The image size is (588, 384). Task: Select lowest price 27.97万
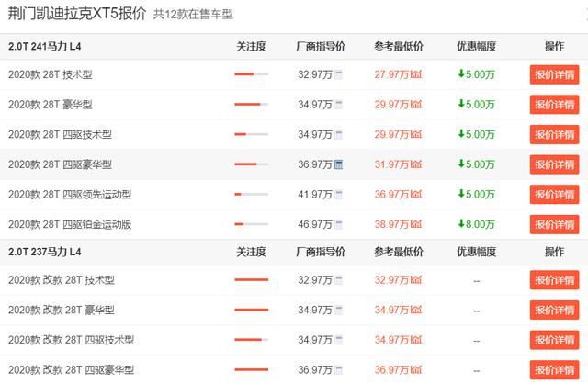(x=391, y=74)
